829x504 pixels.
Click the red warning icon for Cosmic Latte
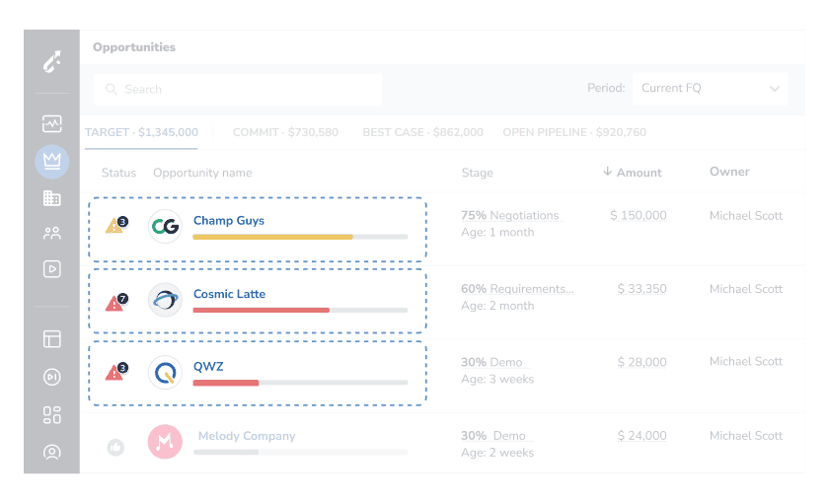[x=116, y=302]
